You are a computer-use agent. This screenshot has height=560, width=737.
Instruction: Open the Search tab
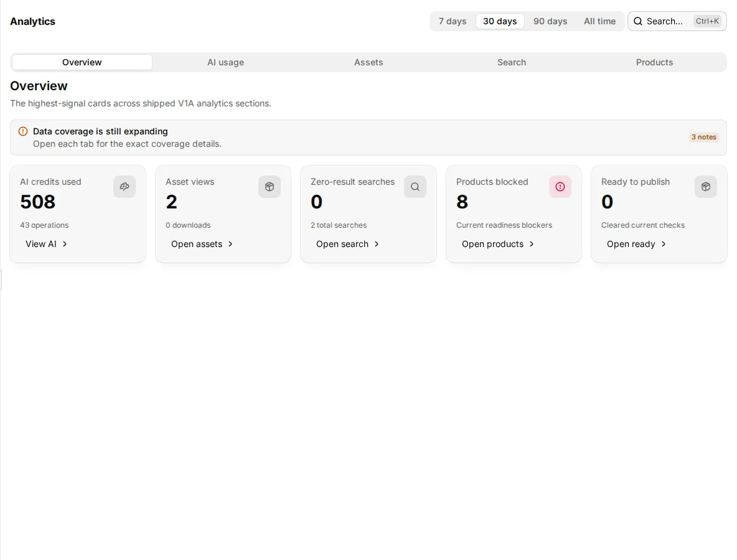pyautogui.click(x=512, y=62)
